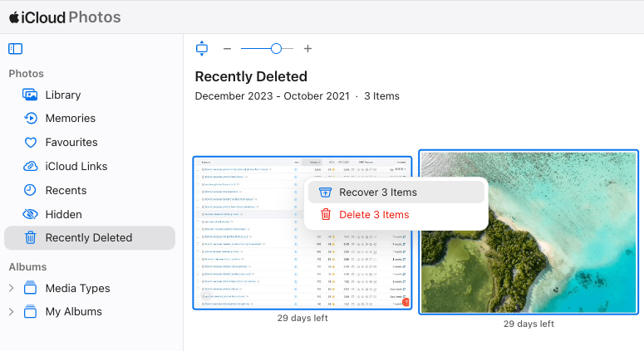
Task: Click the Library photo stack icon
Action: pos(30,95)
